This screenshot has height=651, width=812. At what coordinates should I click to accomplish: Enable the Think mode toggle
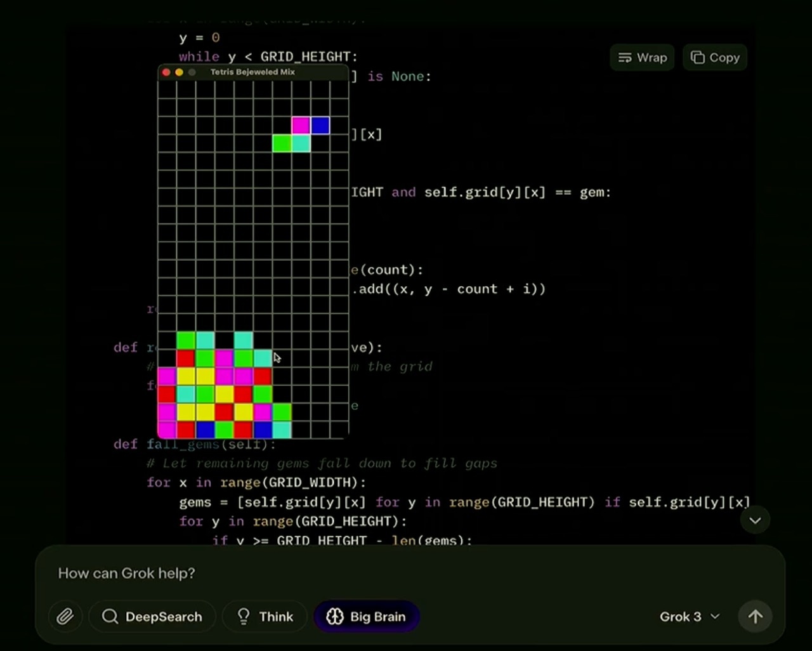pos(265,616)
